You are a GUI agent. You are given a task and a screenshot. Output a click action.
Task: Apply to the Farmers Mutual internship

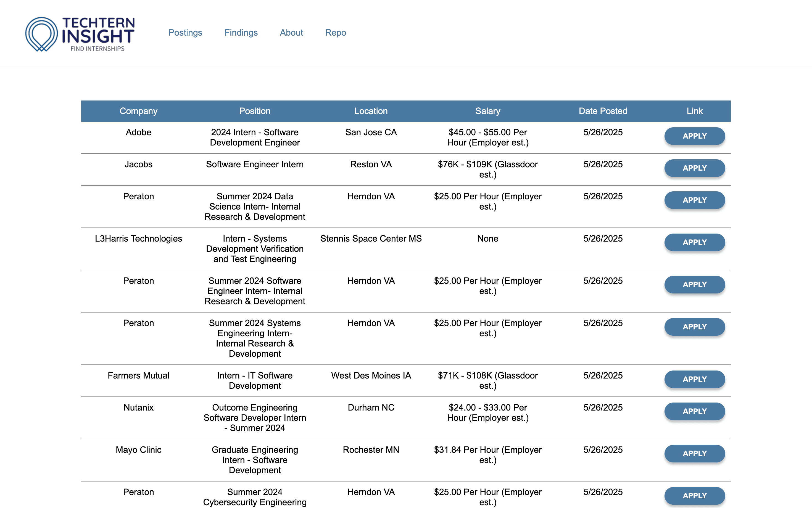click(695, 379)
